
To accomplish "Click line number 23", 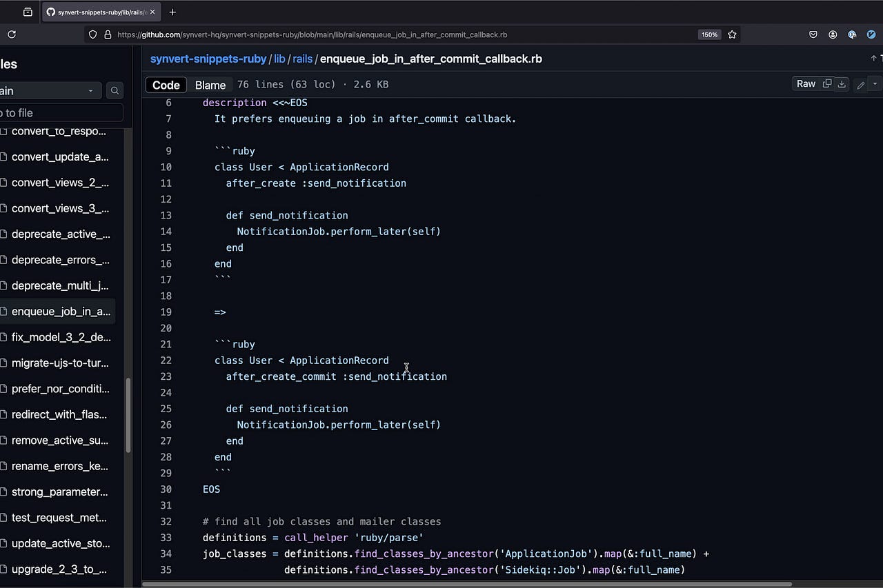I will click(166, 376).
